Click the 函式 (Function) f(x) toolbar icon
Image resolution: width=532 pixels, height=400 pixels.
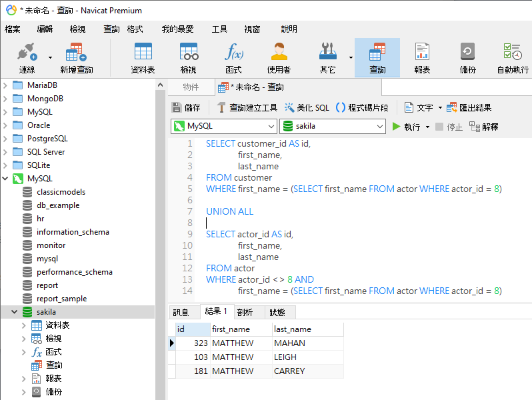(x=233, y=57)
